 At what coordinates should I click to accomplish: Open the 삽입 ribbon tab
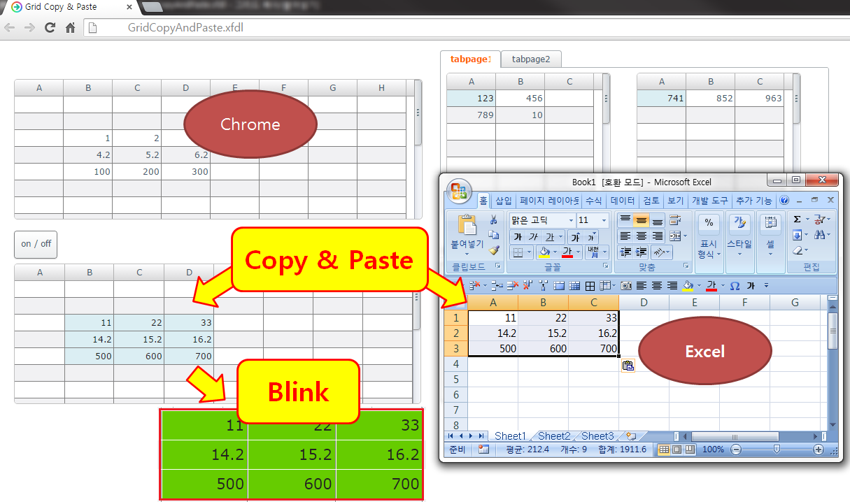click(x=503, y=201)
